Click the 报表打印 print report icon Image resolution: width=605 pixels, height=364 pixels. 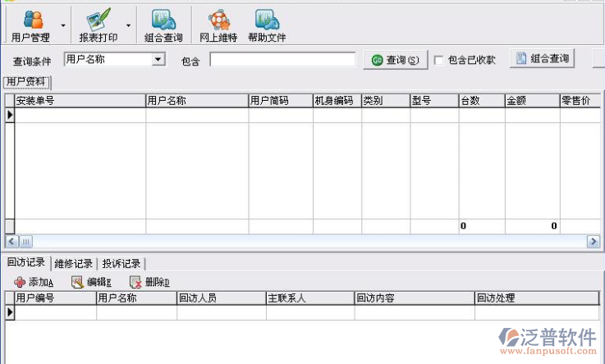[x=97, y=25]
